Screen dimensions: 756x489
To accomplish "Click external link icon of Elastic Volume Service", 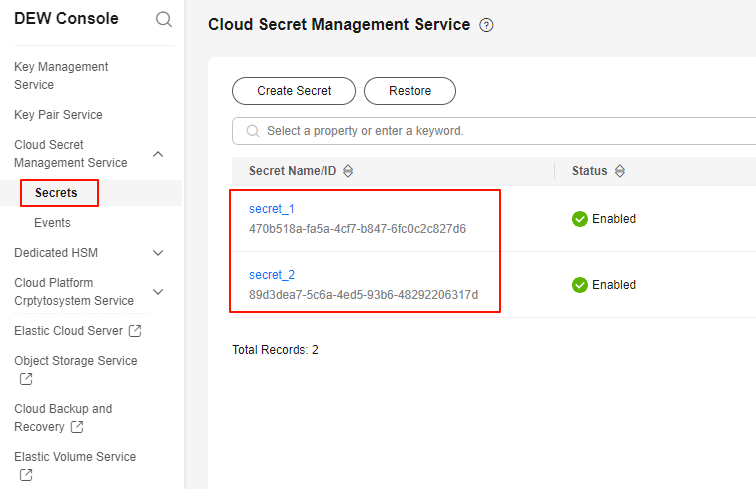I will click(x=26, y=475).
